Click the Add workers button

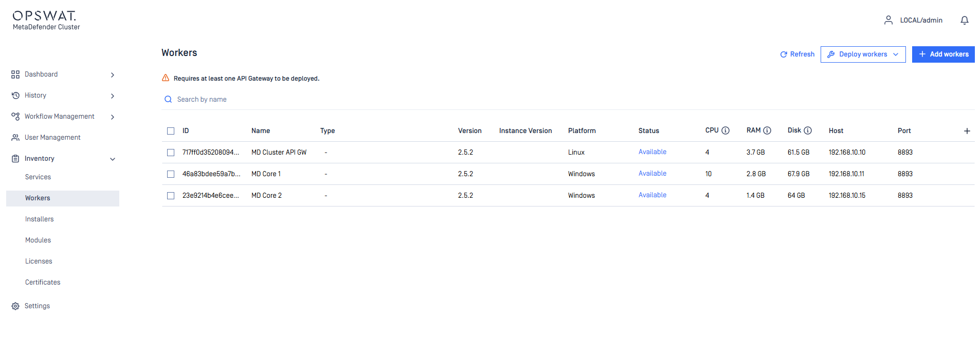pos(943,54)
